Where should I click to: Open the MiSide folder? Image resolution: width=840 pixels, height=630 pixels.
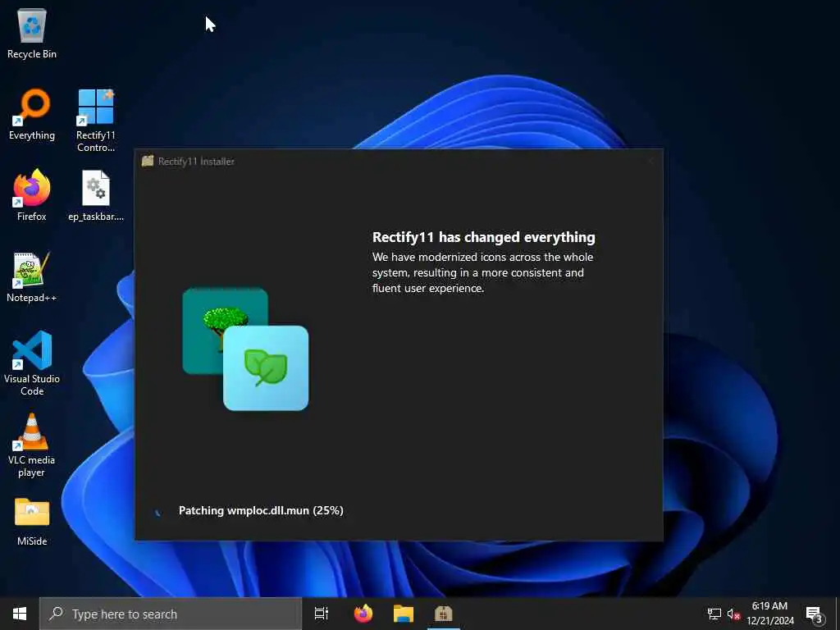(x=32, y=521)
